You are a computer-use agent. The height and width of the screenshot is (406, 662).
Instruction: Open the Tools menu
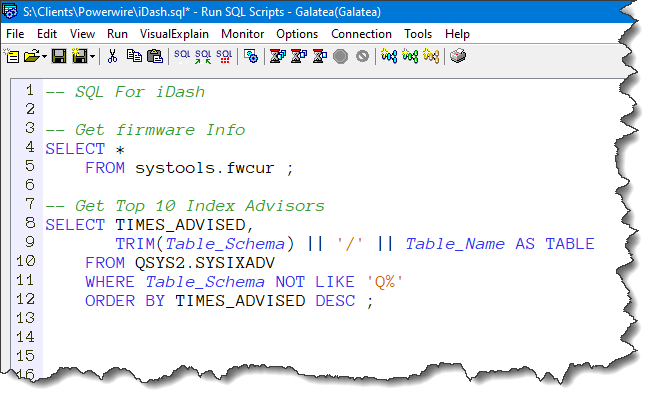click(418, 33)
